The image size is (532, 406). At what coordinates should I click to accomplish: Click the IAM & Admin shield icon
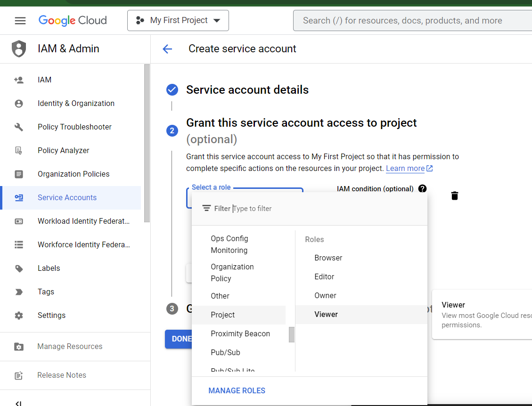(19, 49)
